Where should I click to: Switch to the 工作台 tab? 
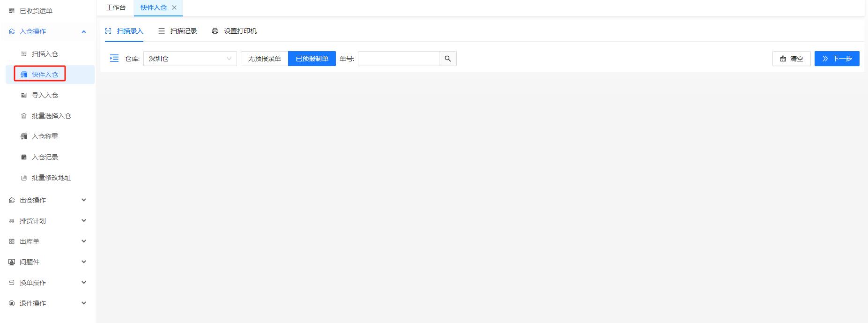tap(116, 8)
